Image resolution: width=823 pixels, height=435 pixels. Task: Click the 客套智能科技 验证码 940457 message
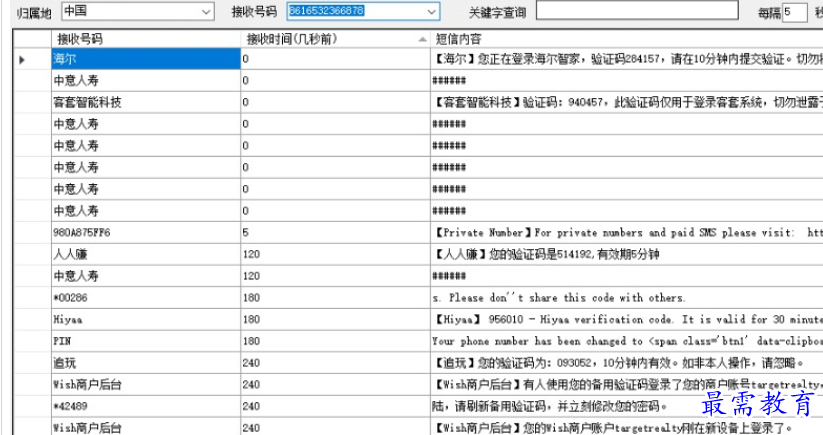(627, 102)
